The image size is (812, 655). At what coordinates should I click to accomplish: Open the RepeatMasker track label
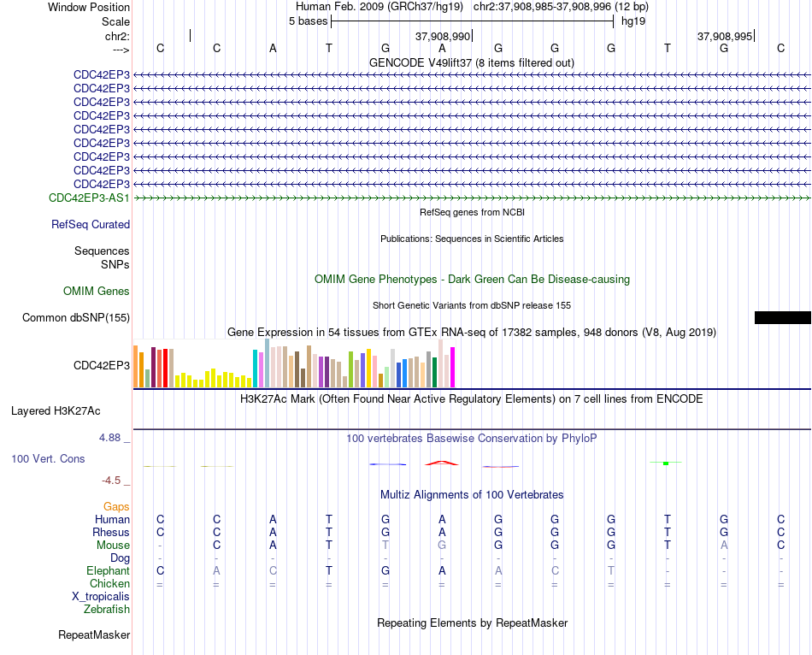pyautogui.click(x=94, y=634)
